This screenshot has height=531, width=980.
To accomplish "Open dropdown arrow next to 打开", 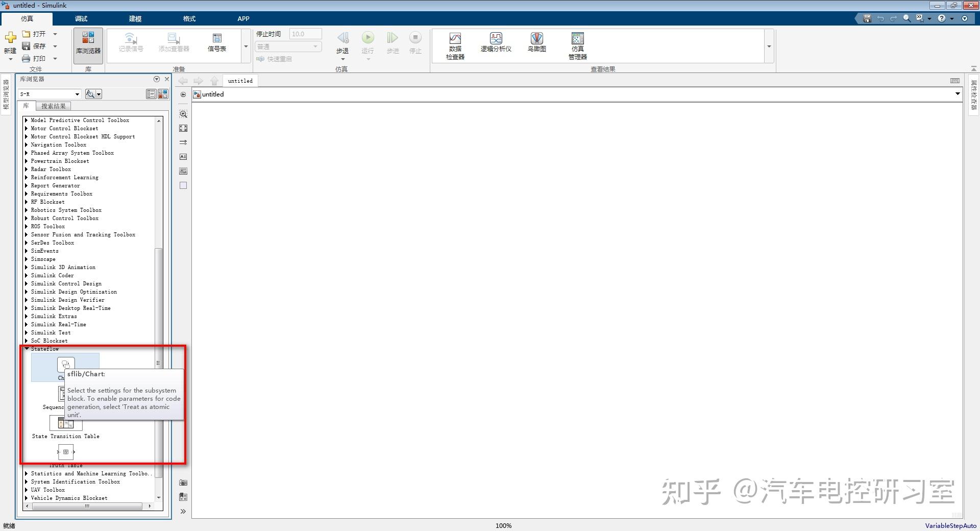I will 55,34.
